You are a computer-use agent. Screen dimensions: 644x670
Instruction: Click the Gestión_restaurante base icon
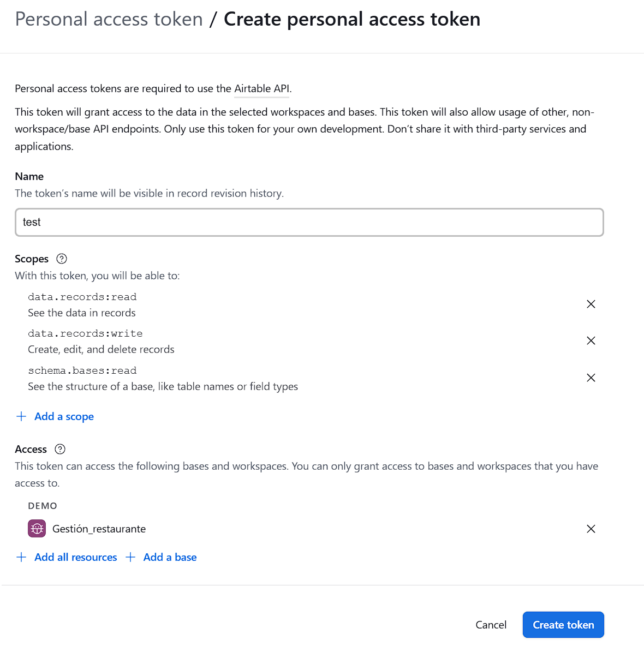[x=37, y=529]
